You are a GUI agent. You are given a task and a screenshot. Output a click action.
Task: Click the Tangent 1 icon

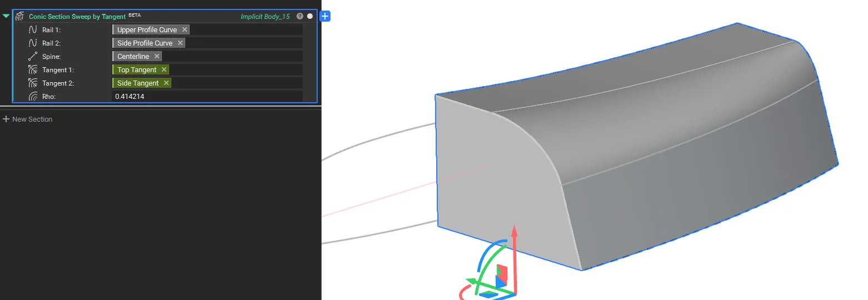(x=33, y=69)
